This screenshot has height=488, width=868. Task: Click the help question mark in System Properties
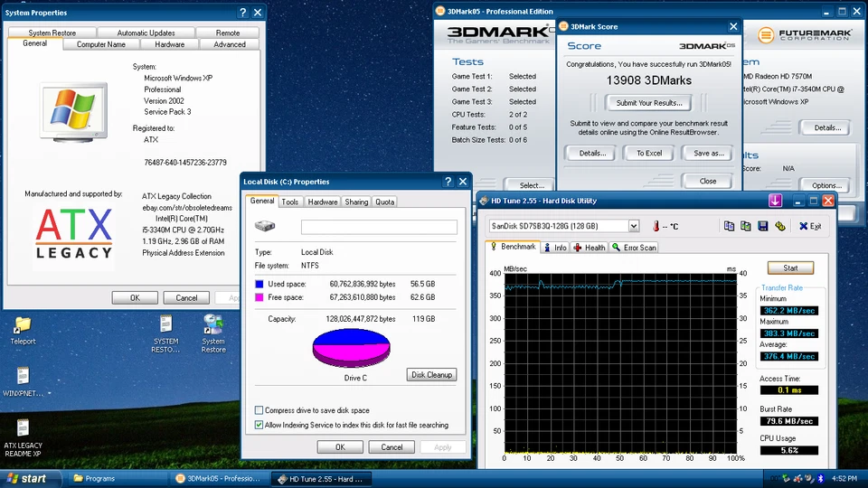coord(243,12)
